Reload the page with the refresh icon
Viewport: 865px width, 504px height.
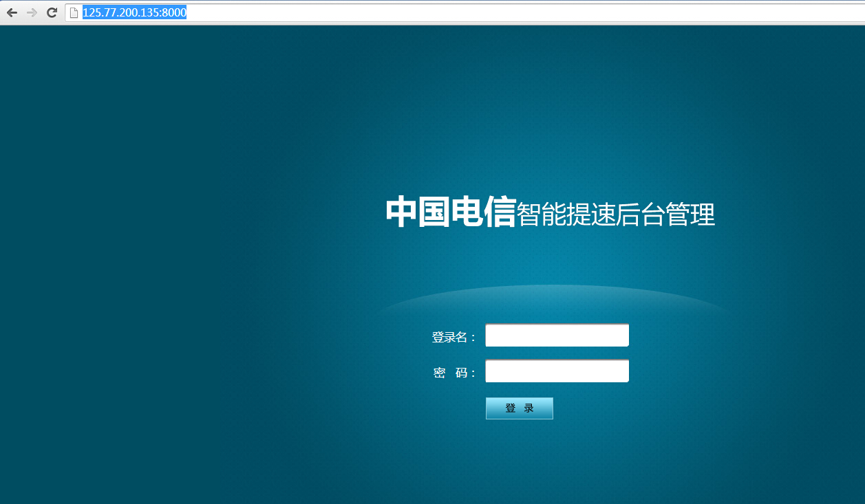(x=52, y=12)
